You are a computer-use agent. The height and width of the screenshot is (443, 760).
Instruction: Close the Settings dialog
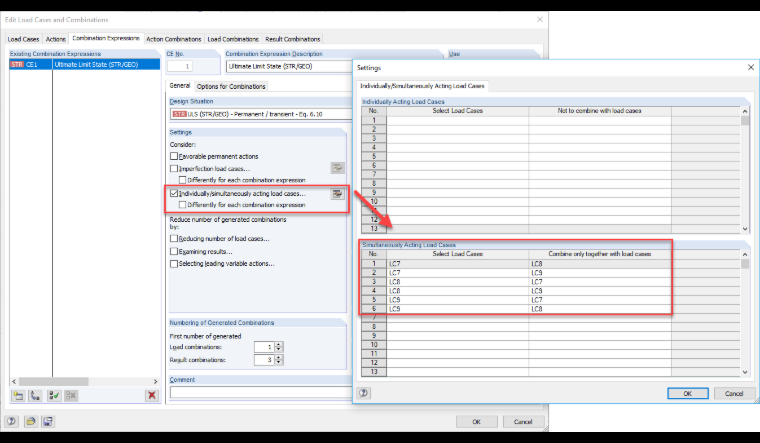point(750,67)
